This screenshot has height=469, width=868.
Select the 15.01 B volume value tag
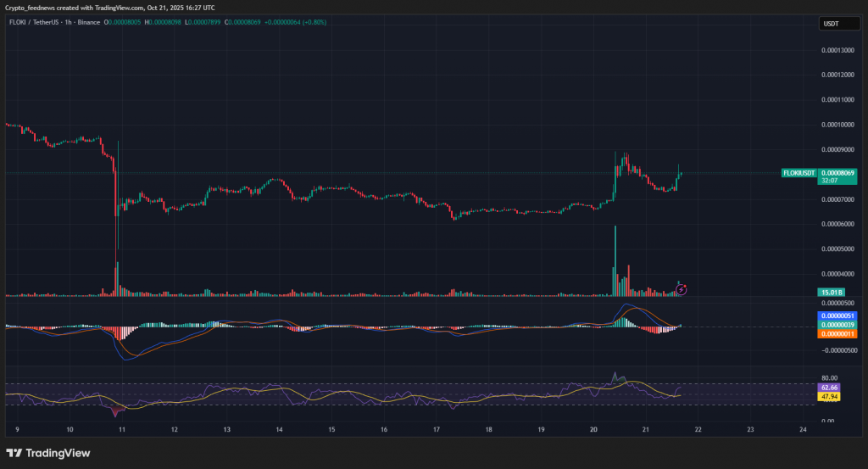[831, 293]
